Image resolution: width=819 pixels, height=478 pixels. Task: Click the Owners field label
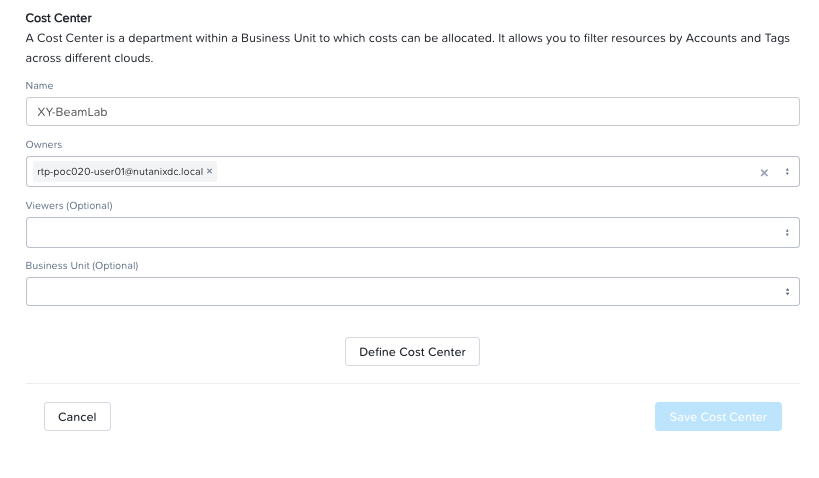(x=44, y=145)
